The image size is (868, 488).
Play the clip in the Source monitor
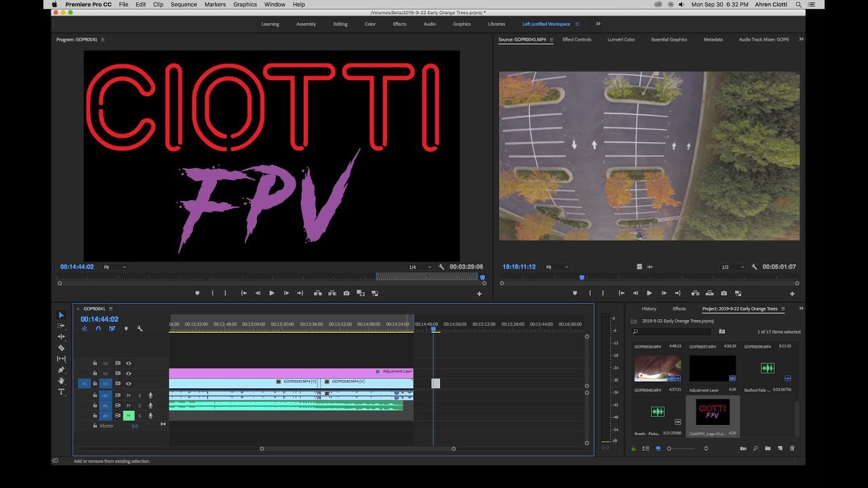tap(649, 293)
